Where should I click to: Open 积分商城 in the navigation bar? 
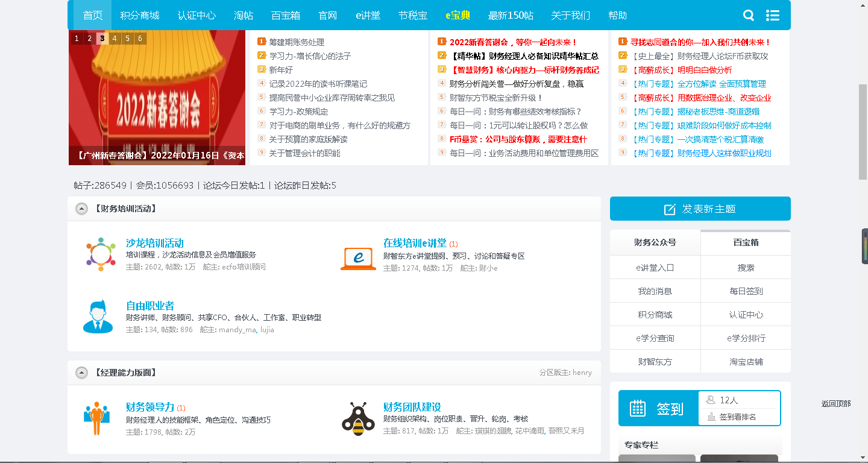139,16
